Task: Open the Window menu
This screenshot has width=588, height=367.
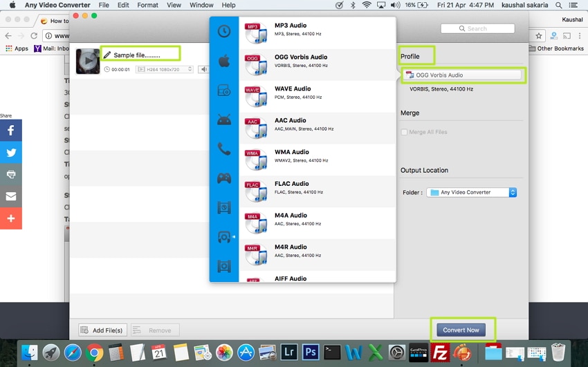Action: tap(201, 6)
